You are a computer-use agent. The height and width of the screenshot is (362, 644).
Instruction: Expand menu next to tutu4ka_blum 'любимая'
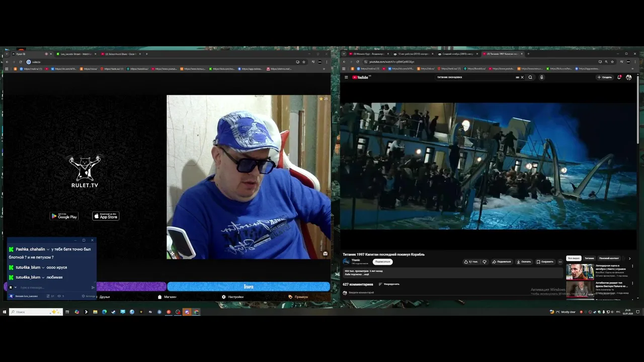43,278
